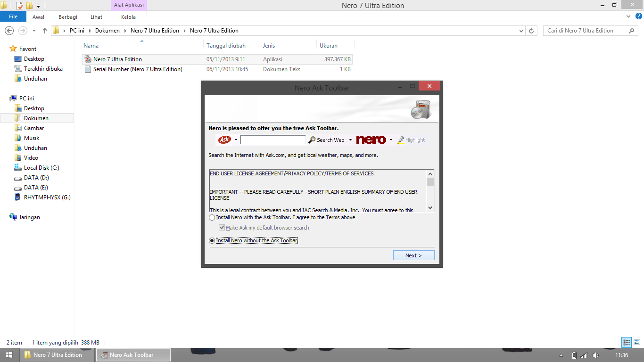Image resolution: width=644 pixels, height=362 pixels.
Task: Click the Highlight pen icon
Action: (401, 140)
